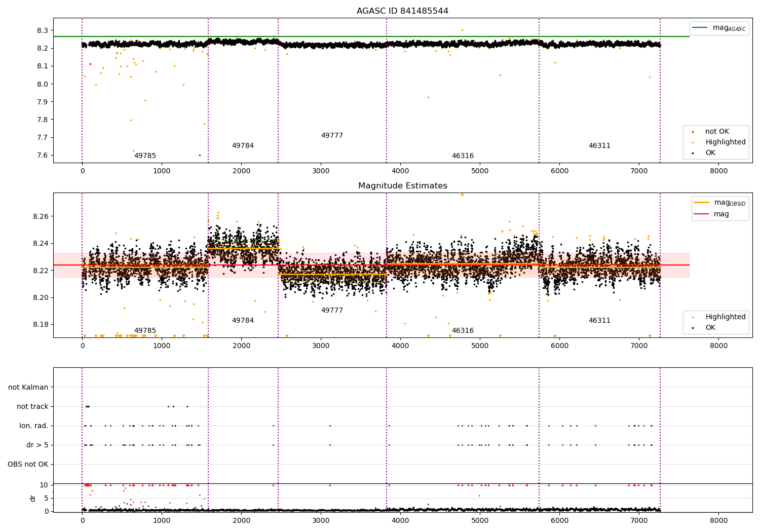The width and height of the screenshot is (760, 532).
Task: Click the plot title AGASC ID 841485544
Action: pos(402,11)
